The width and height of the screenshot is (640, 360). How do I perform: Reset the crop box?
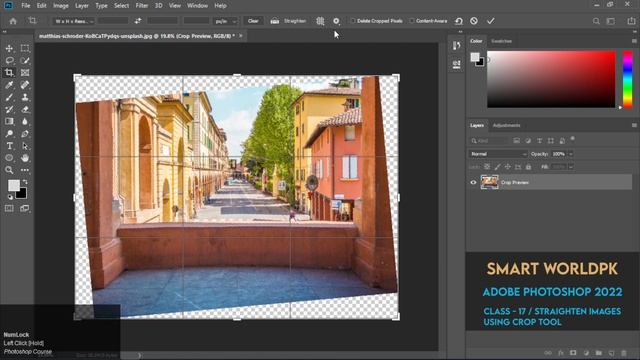(459, 21)
